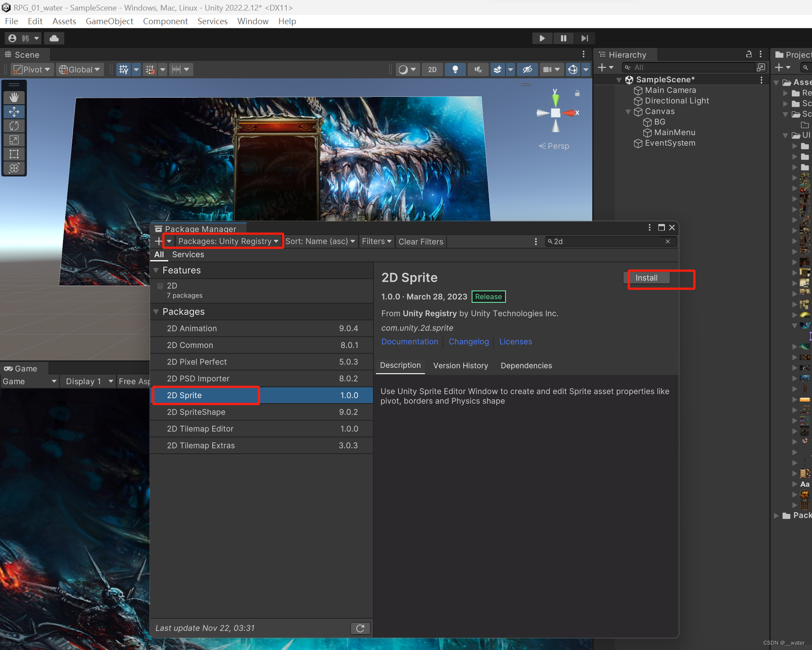Image resolution: width=812 pixels, height=650 pixels.
Task: Open the Documentation link
Action: click(410, 342)
